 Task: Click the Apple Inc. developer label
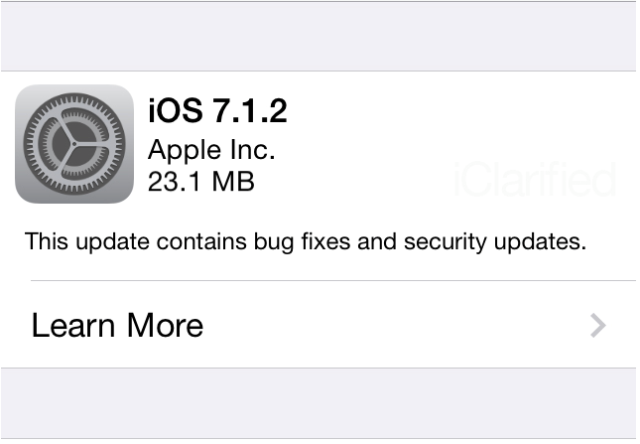tap(211, 151)
